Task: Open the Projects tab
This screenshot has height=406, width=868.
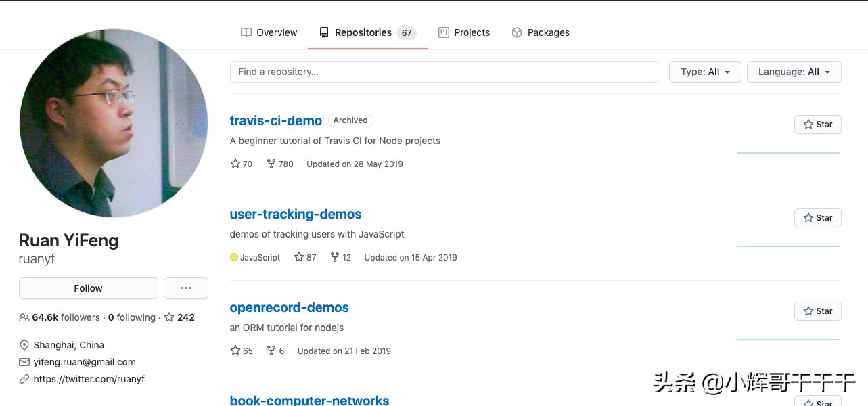Action: coord(464,32)
